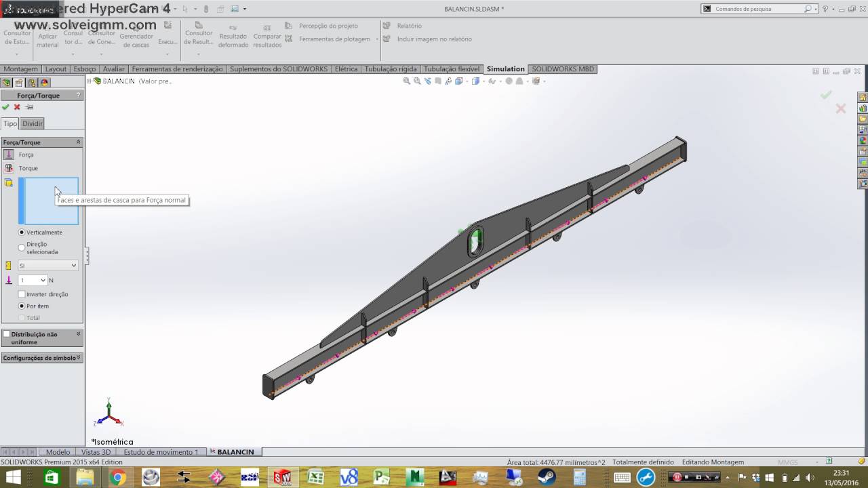868x488 pixels.
Task: Collapse the Força/Torque section chevron
Action: point(78,142)
